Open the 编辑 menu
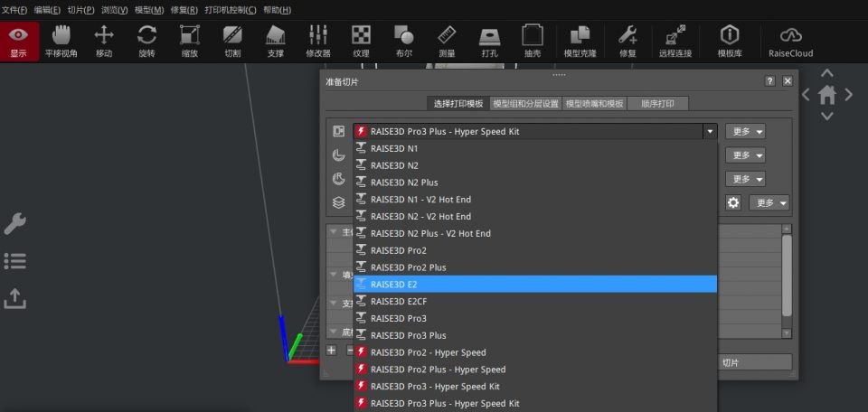Image resolution: width=868 pixels, height=412 pixels. click(x=47, y=10)
